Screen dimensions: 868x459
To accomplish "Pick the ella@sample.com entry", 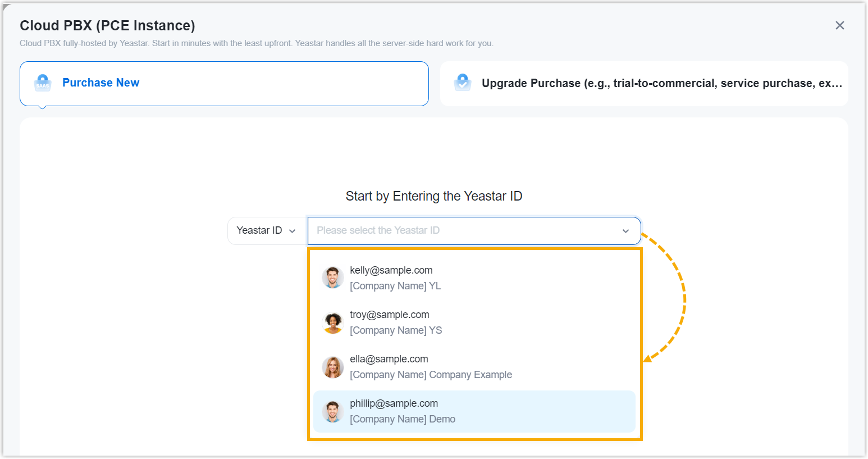I will tap(389, 359).
